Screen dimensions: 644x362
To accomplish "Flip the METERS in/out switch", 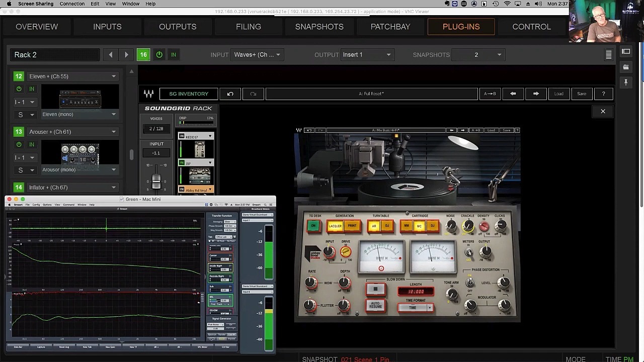I will [469, 252].
